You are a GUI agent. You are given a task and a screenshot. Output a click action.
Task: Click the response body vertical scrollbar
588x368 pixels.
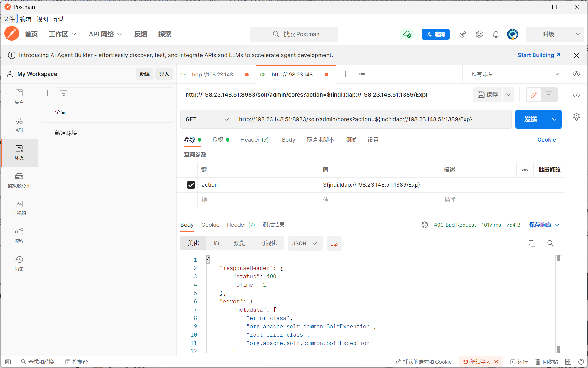coord(558,304)
